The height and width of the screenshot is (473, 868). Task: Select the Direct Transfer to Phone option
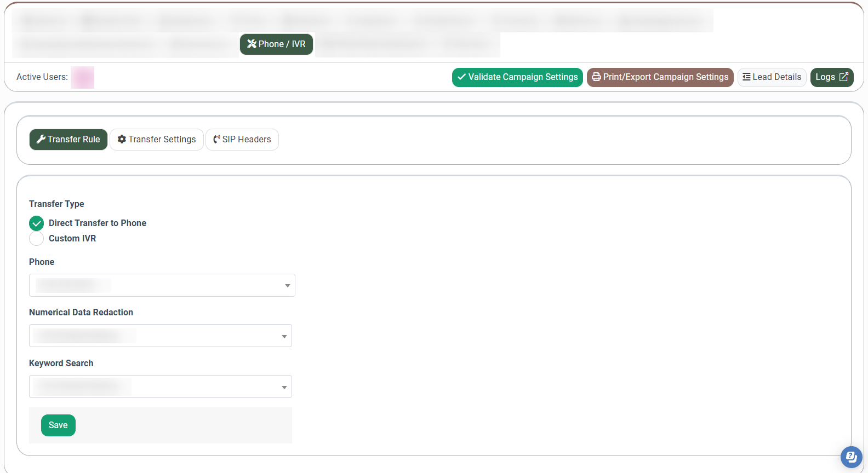(37, 223)
